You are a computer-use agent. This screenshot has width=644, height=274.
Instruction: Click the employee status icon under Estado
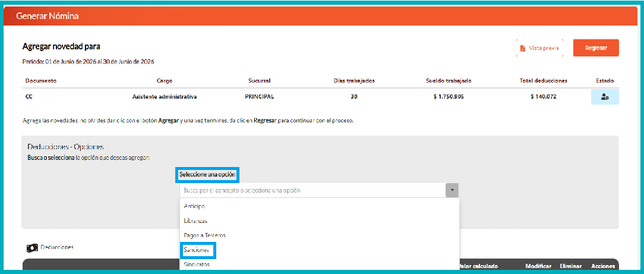pos(605,97)
